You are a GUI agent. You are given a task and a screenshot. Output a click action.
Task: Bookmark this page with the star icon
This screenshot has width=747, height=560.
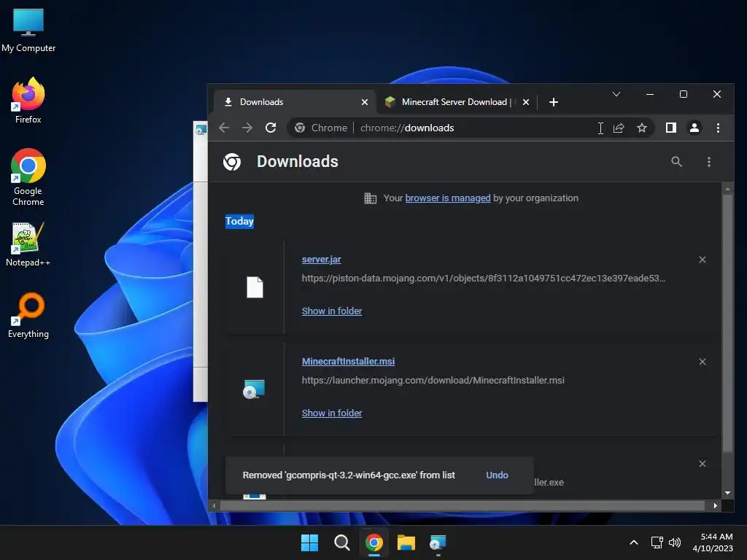642,128
